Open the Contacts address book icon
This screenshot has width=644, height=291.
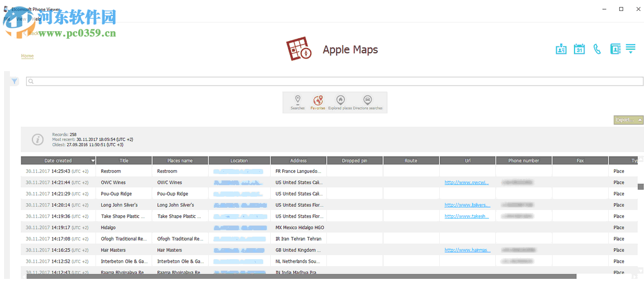615,49
